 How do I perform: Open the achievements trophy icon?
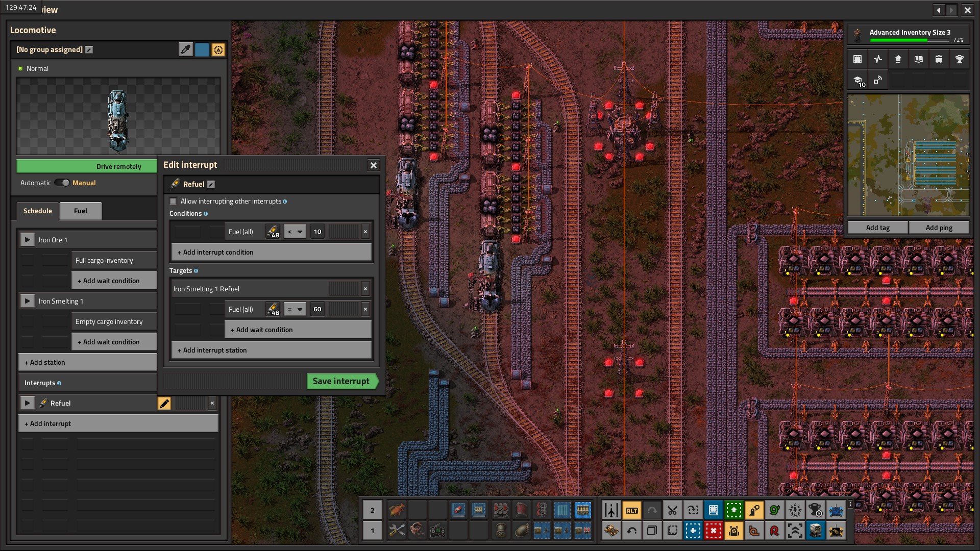coord(960,59)
